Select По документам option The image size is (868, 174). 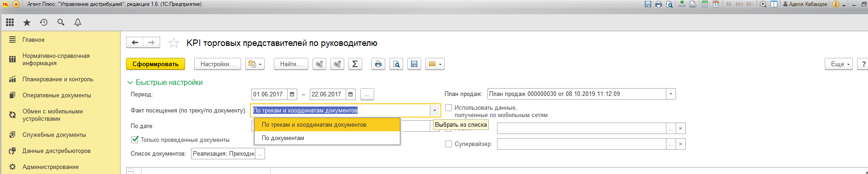(327, 138)
